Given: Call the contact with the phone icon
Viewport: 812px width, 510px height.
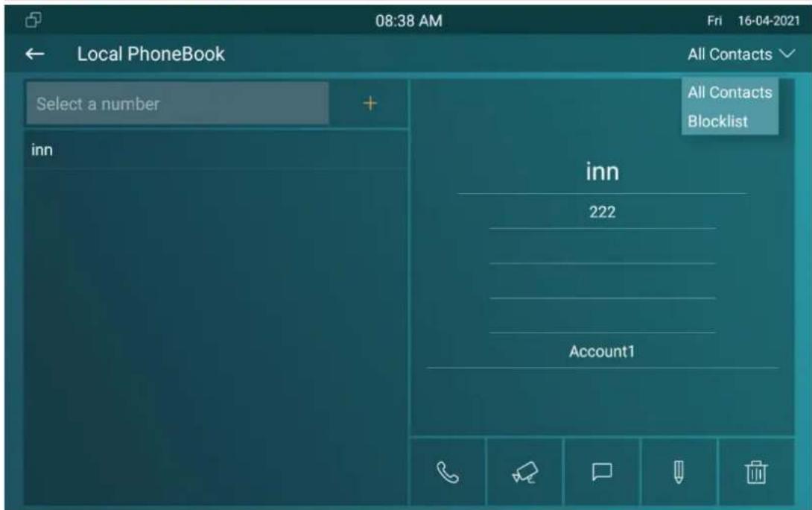Looking at the screenshot, I should pyautogui.click(x=448, y=472).
